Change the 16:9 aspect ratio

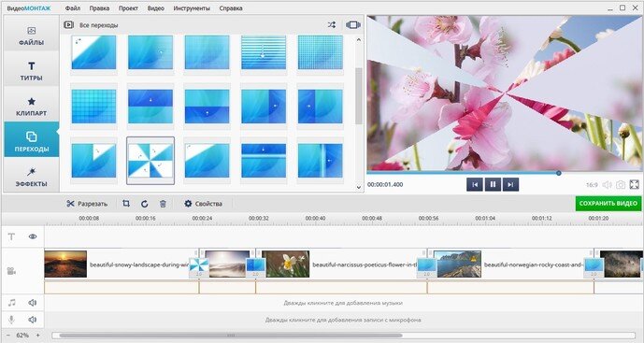pyautogui.click(x=592, y=185)
